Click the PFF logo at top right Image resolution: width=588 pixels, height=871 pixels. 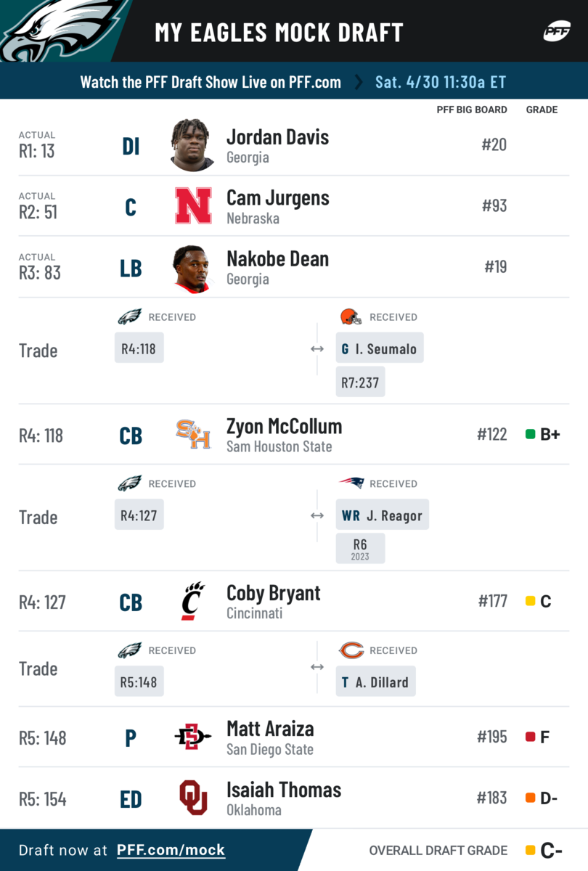tap(557, 32)
